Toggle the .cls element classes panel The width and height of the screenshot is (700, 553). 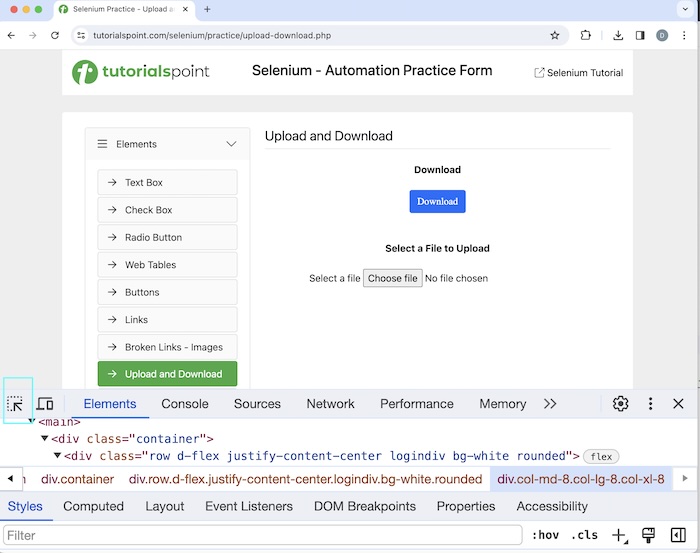click(584, 535)
